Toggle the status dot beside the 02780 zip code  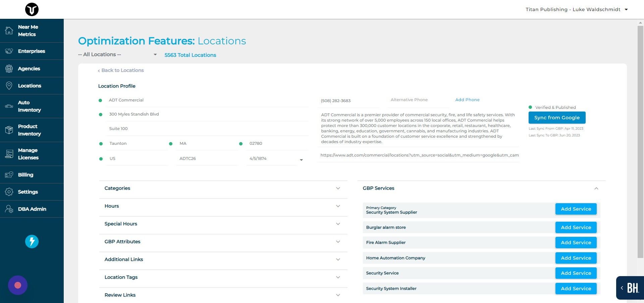click(x=241, y=143)
